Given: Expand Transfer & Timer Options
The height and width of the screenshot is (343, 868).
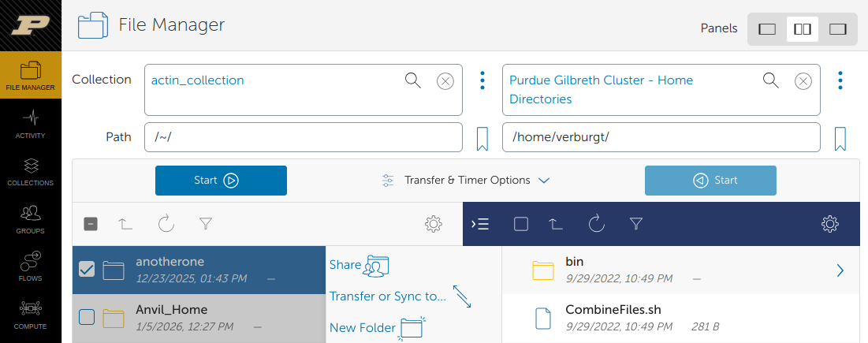Looking at the screenshot, I should [466, 181].
